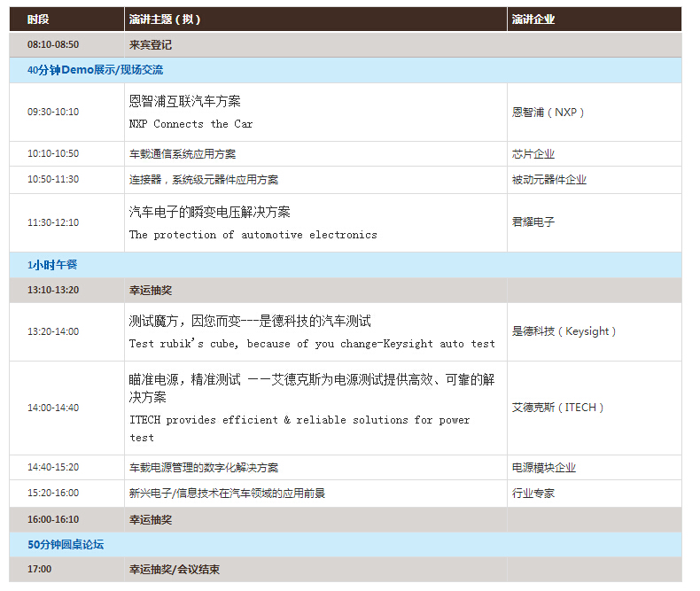Click the ITECH provides efficient English subtitle
This screenshot has height=591, width=700.
pyautogui.click(x=299, y=420)
